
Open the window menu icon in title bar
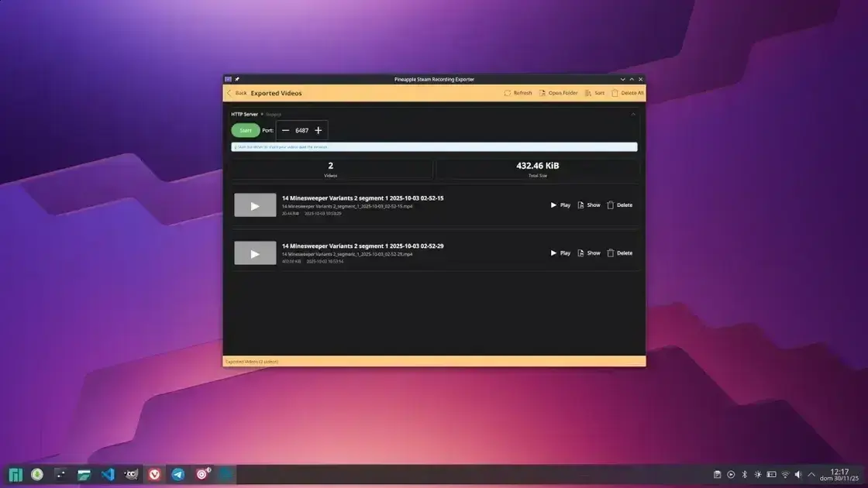(x=228, y=79)
